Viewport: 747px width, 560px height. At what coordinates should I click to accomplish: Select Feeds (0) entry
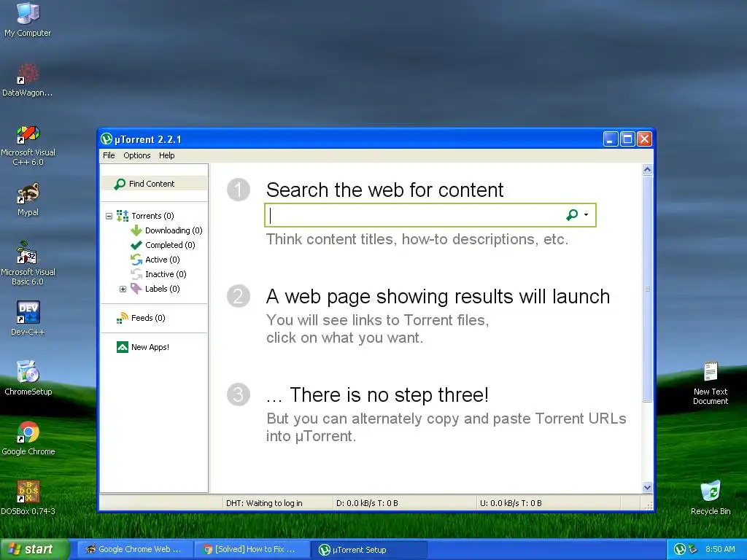[147, 318]
